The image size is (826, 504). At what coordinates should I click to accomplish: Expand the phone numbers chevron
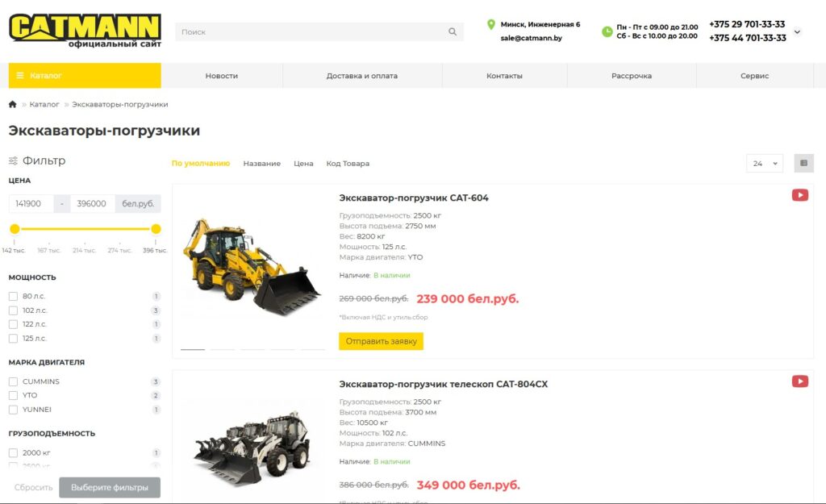click(797, 31)
